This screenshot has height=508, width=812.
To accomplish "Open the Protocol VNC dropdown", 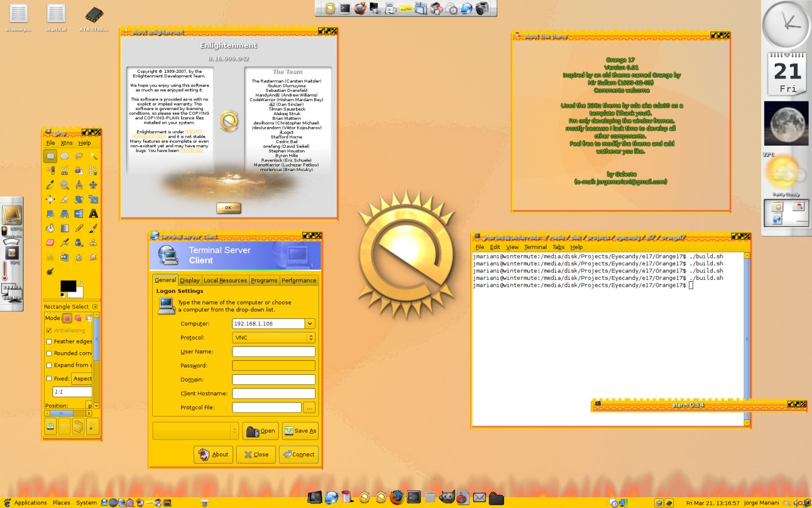I will click(x=273, y=338).
